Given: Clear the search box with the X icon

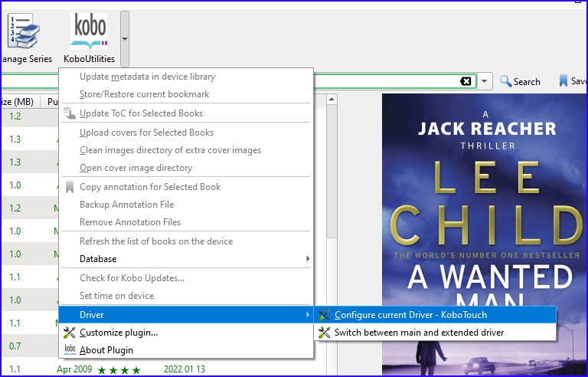Looking at the screenshot, I should tap(465, 81).
